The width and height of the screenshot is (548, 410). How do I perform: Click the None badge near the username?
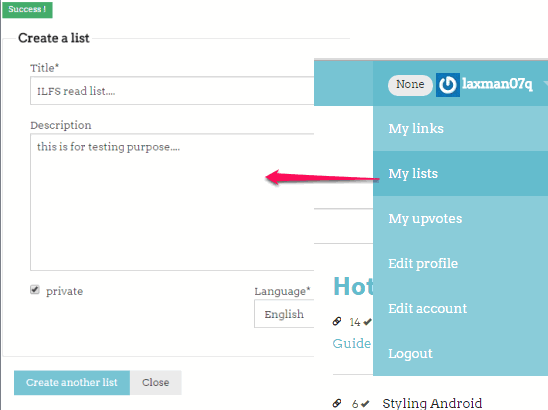pyautogui.click(x=410, y=85)
